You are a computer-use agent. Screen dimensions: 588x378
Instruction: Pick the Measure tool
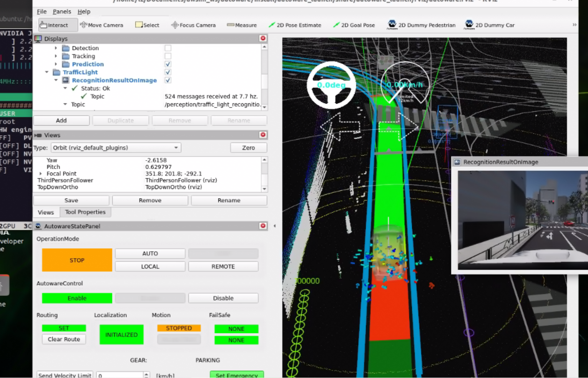point(242,25)
